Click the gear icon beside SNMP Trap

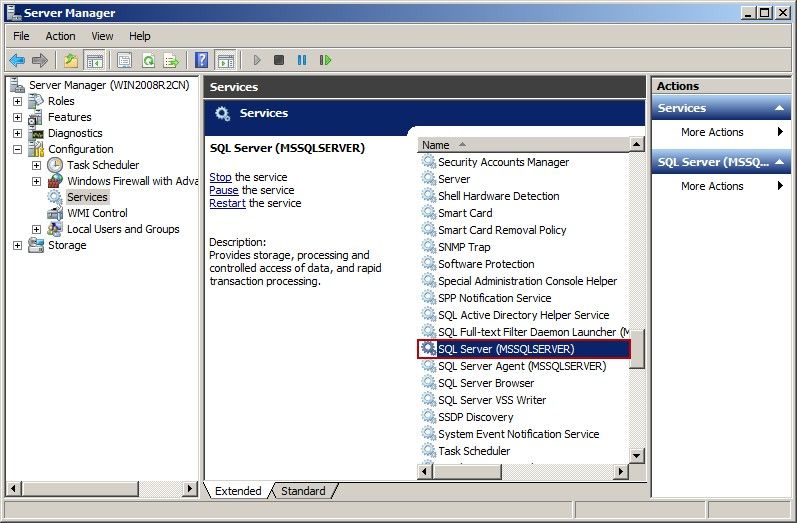point(429,247)
